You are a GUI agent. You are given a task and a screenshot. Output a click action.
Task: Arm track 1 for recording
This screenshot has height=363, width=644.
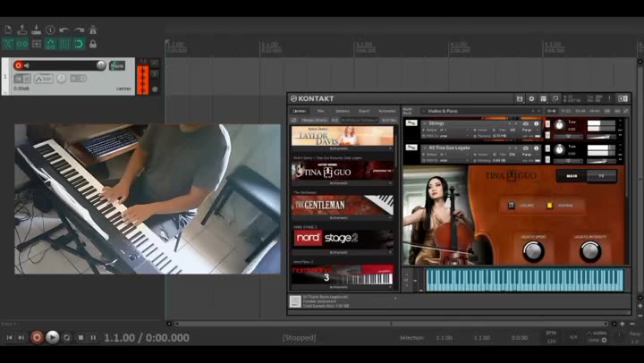[x=18, y=65]
